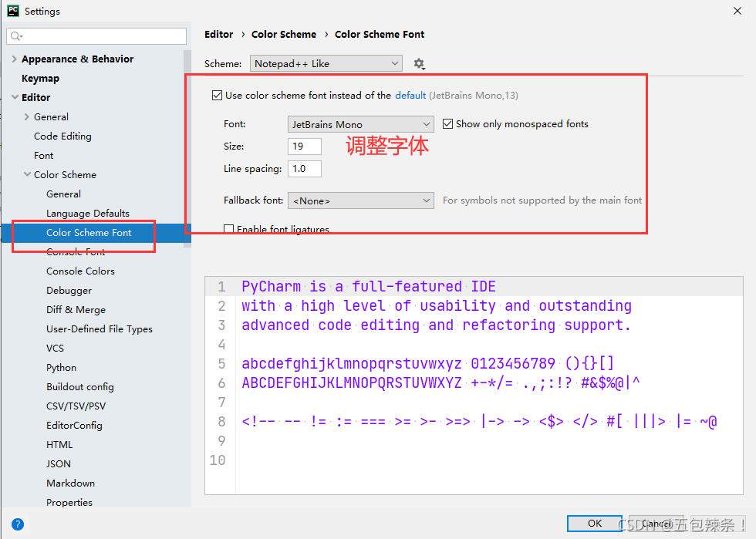Toggle 'Use color scheme font' checkbox
The height and width of the screenshot is (539, 756).
[x=217, y=96]
